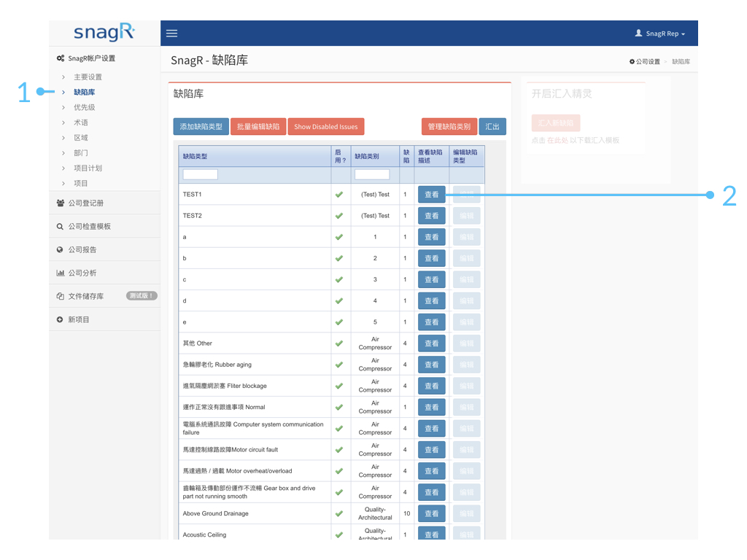Click 查看 button for TEST1 row
Viewport: 747px width, 560px height.
432,194
